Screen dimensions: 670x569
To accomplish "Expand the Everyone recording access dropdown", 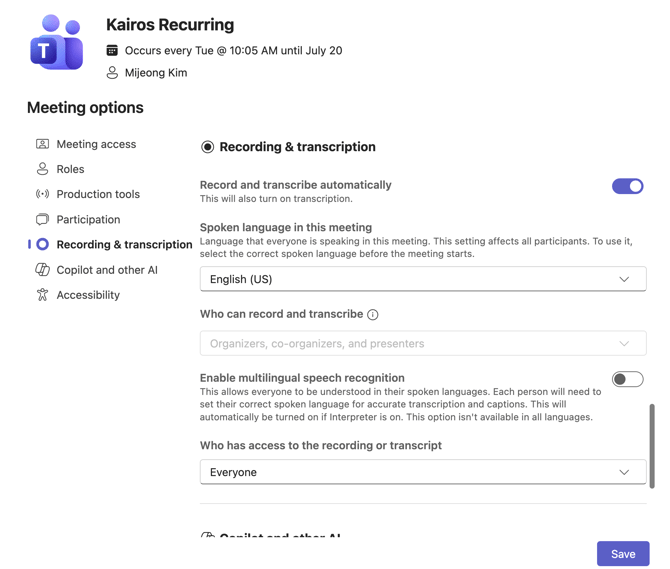I will [x=423, y=472].
